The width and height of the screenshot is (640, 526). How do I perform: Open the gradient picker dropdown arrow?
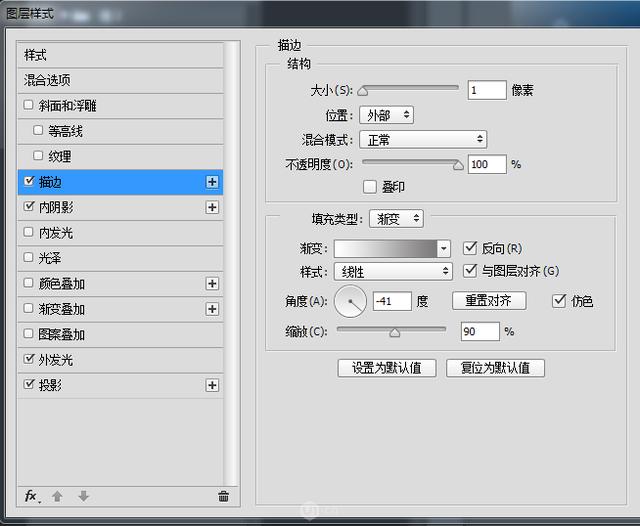(443, 249)
